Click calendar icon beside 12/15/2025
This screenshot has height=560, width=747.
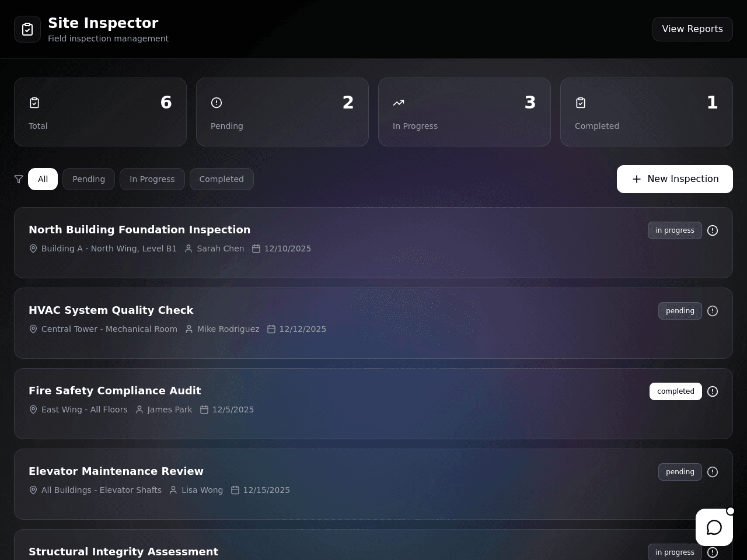click(235, 490)
